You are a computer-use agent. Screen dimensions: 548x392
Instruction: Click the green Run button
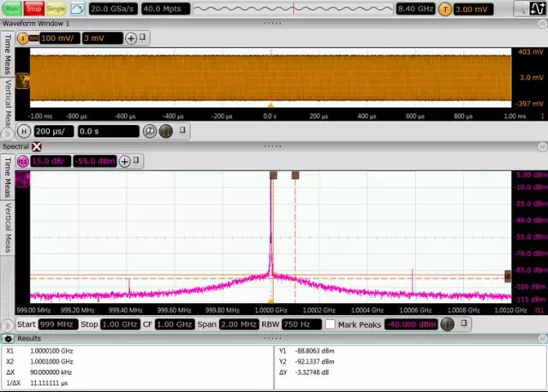(11, 9)
